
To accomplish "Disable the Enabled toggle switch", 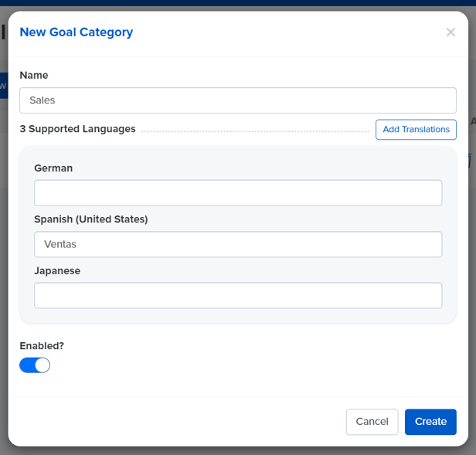I will (35, 365).
